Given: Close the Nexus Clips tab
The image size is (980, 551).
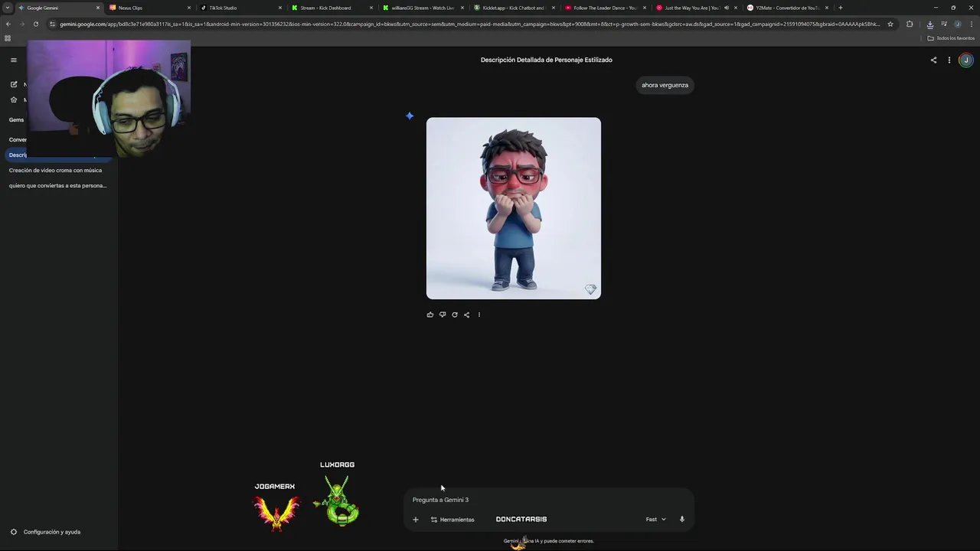Looking at the screenshot, I should pyautogui.click(x=189, y=8).
